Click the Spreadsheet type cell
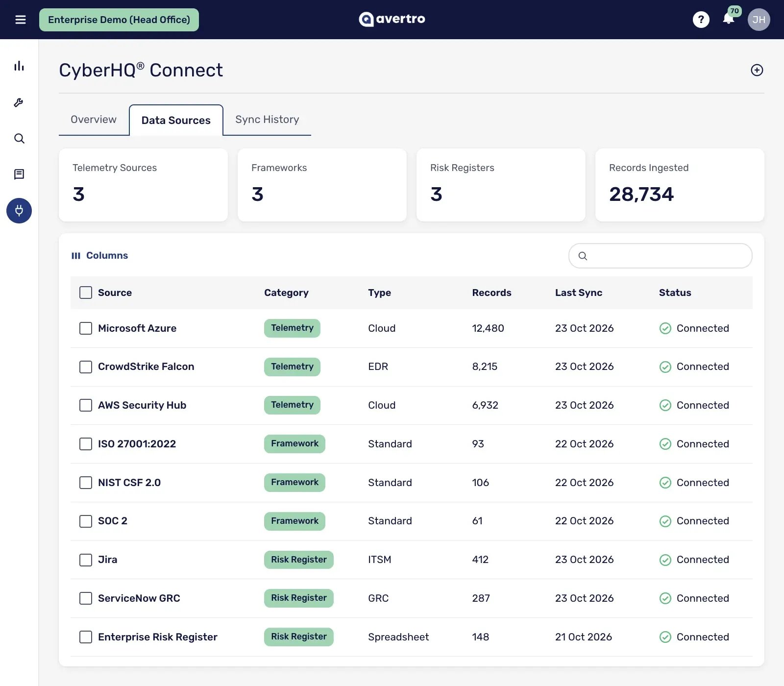This screenshot has height=686, width=784. tap(398, 637)
